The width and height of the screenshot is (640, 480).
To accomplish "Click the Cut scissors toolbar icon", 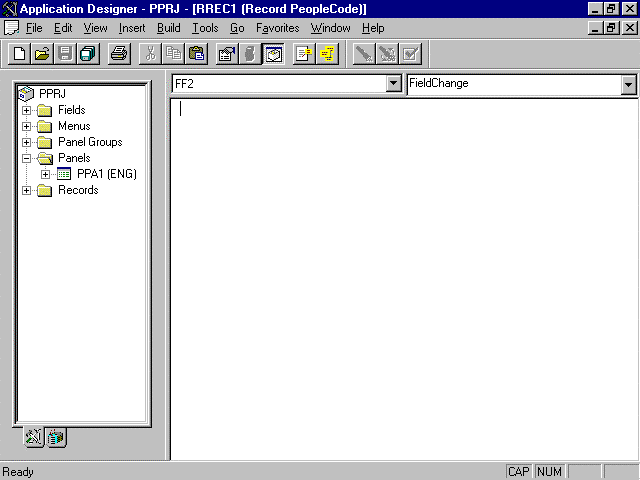I will click(x=151, y=53).
